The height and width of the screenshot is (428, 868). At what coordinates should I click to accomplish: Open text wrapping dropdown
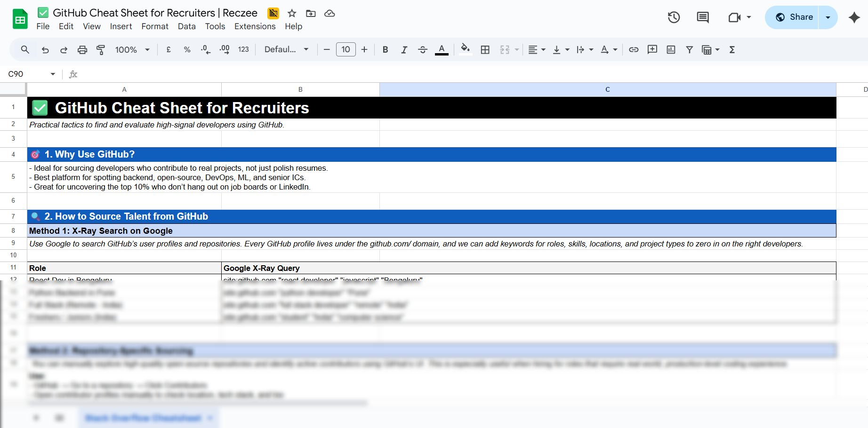[585, 49]
